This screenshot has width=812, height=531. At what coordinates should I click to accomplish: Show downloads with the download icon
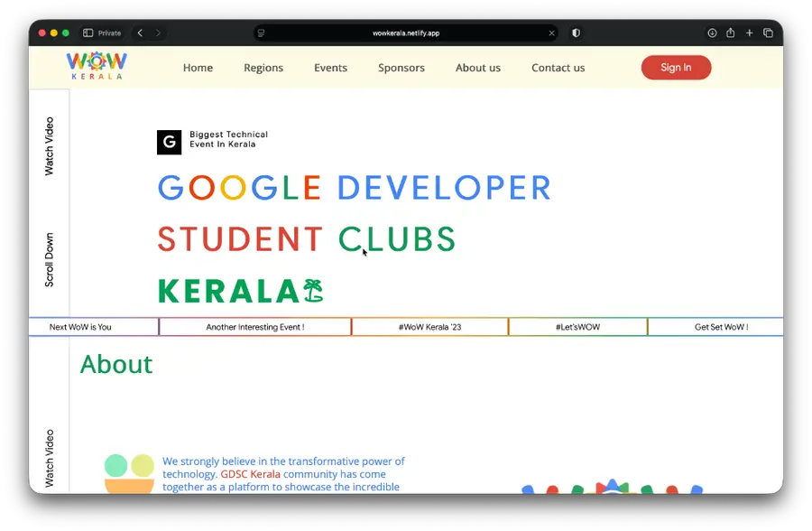pyautogui.click(x=712, y=33)
